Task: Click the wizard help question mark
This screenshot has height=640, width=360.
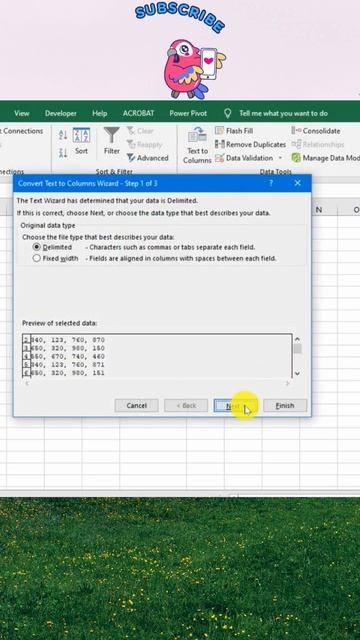Action: (x=271, y=183)
